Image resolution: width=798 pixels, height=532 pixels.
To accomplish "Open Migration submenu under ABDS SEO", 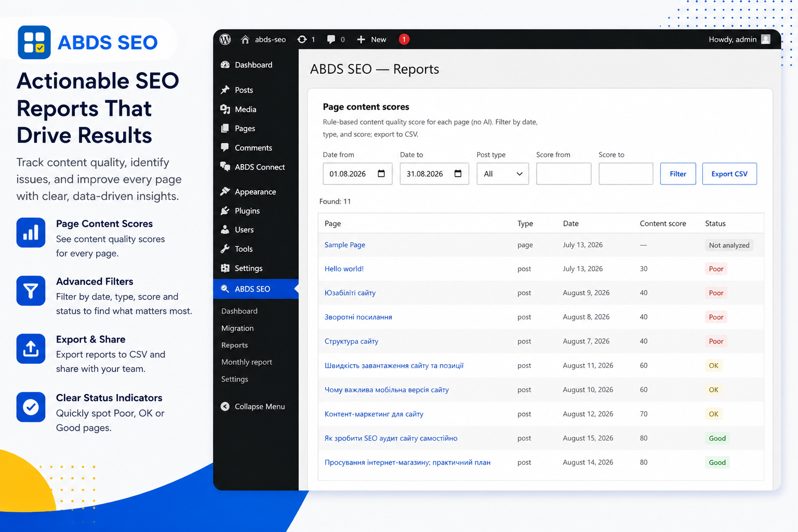I will 237,328.
